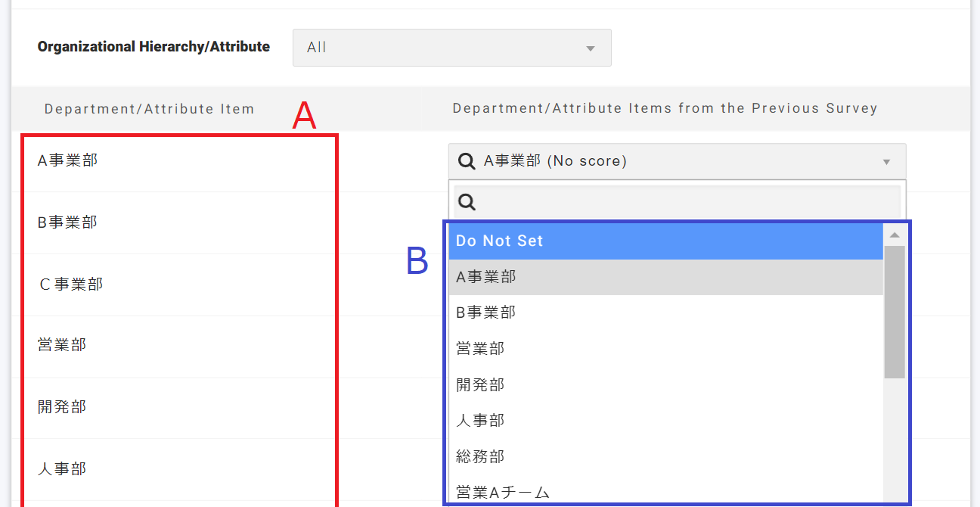Click 人事部 row in Department/Attribute Item column

pyautogui.click(x=62, y=469)
